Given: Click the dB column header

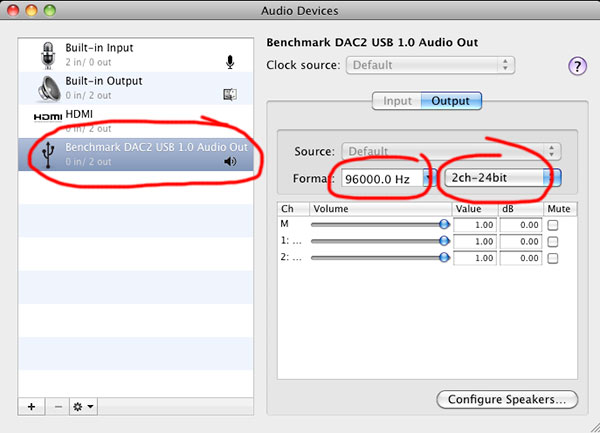Looking at the screenshot, I should [x=520, y=209].
